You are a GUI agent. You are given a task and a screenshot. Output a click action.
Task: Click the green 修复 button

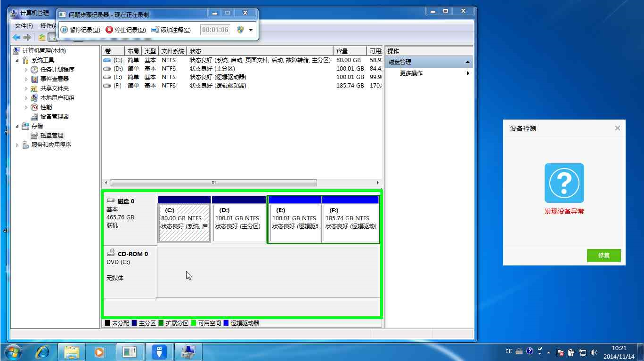click(603, 256)
